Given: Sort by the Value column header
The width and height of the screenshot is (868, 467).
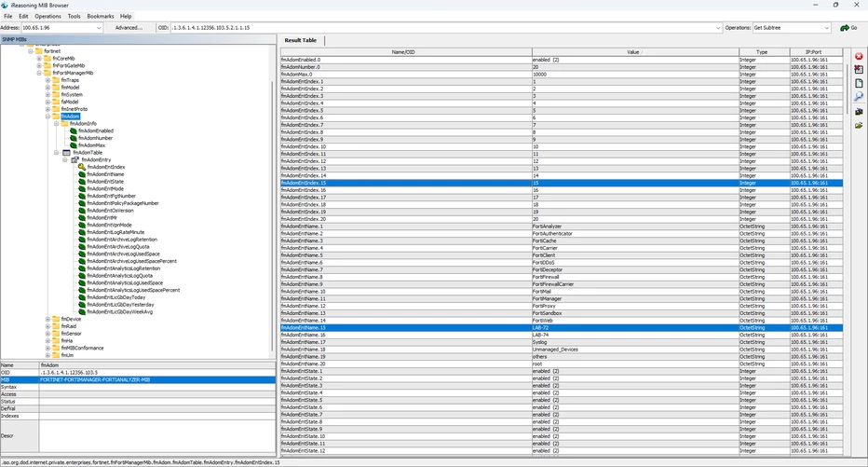Looking at the screenshot, I should (635, 52).
